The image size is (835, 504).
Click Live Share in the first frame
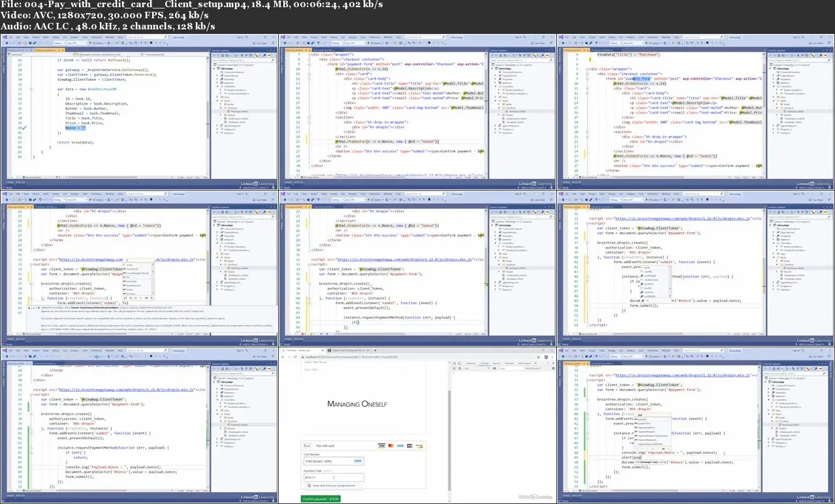click(x=261, y=44)
